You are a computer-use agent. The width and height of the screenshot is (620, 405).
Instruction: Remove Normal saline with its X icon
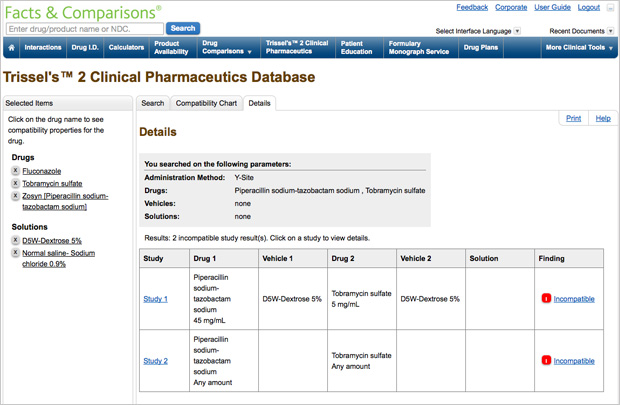15,252
